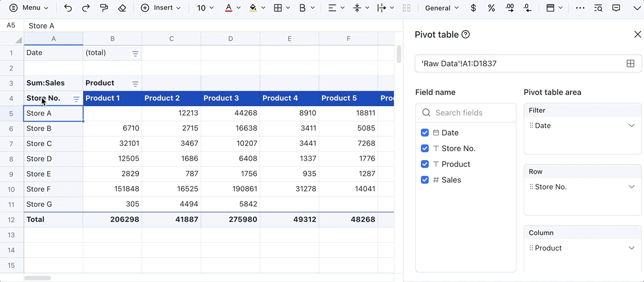Toggle the Sales field checkbox

pos(425,180)
